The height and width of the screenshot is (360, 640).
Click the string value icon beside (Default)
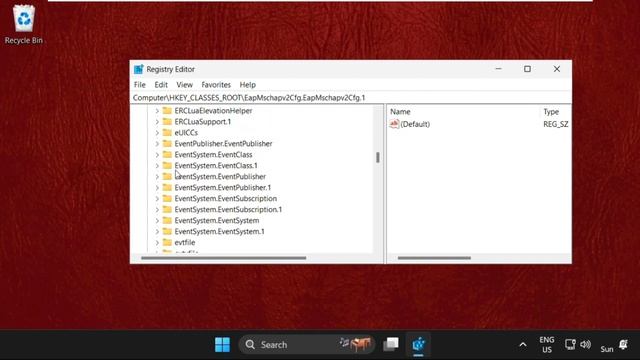click(394, 124)
